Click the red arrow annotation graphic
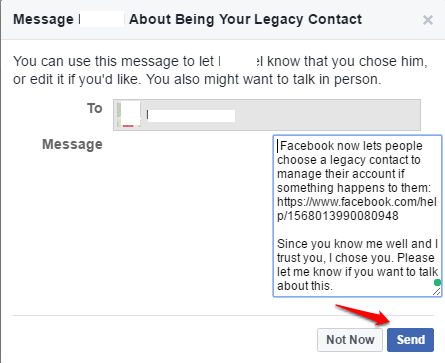The width and height of the screenshot is (445, 363). [363, 315]
